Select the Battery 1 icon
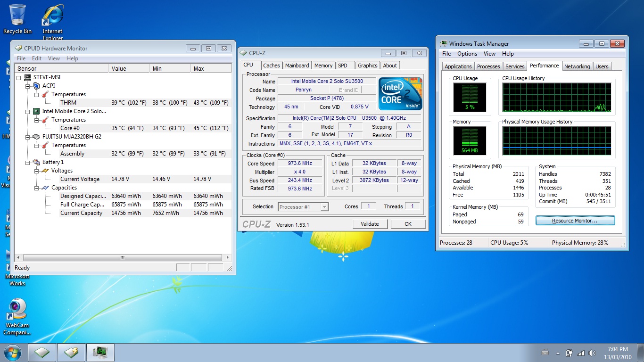The height and width of the screenshot is (362, 644). 36,162
